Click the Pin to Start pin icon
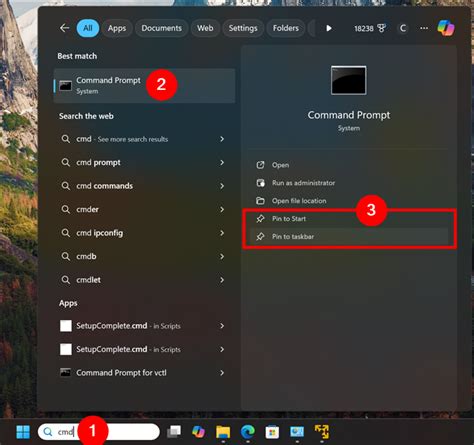This screenshot has width=474, height=445. coord(260,219)
